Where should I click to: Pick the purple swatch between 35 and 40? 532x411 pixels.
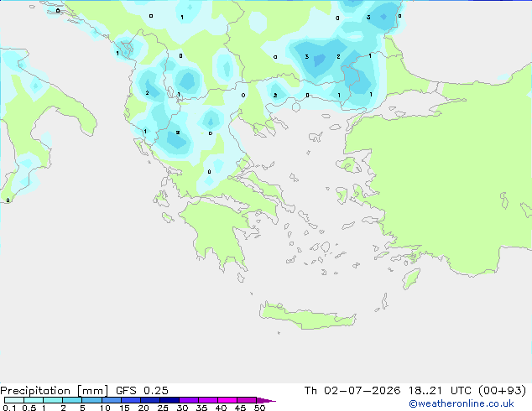tap(208, 400)
